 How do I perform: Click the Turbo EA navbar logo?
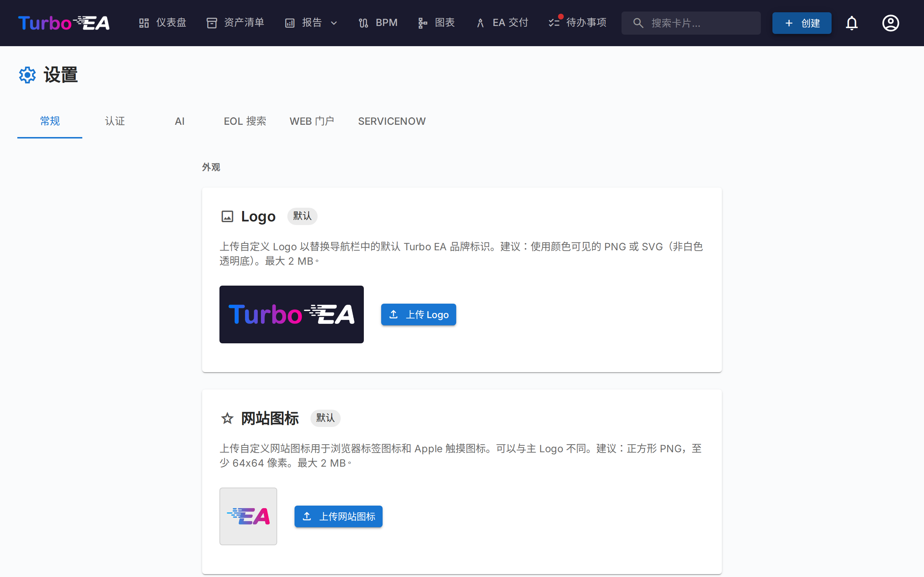pos(64,23)
